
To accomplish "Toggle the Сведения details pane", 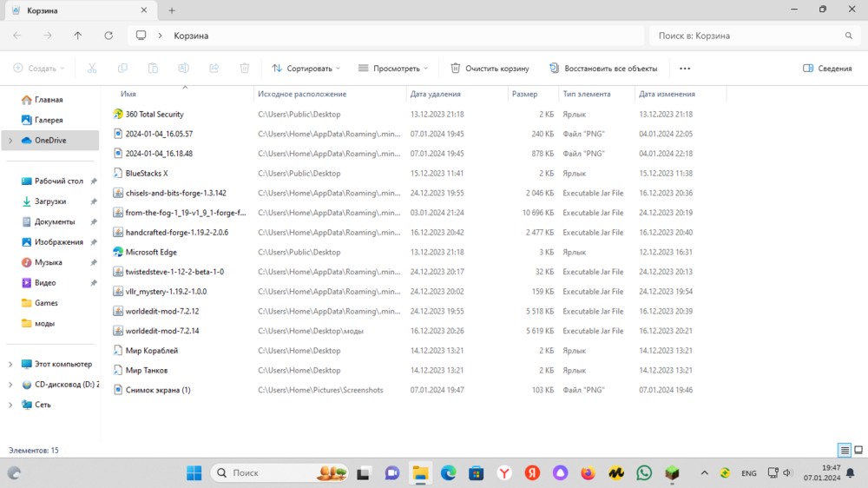I will [x=827, y=68].
